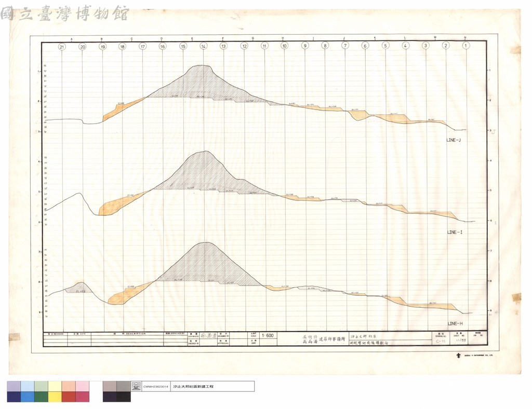
Task: Click grid circle number 21
Action: (x=61, y=47)
